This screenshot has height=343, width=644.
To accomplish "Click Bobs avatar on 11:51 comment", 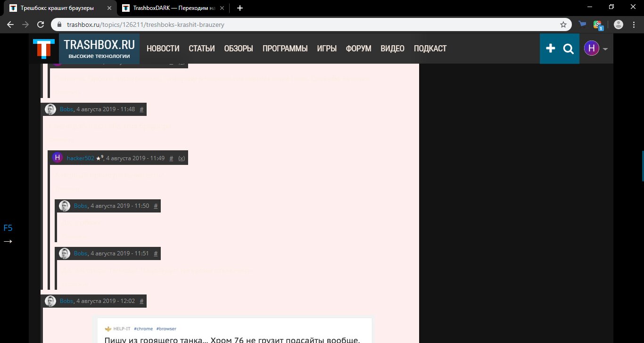I will [x=65, y=253].
